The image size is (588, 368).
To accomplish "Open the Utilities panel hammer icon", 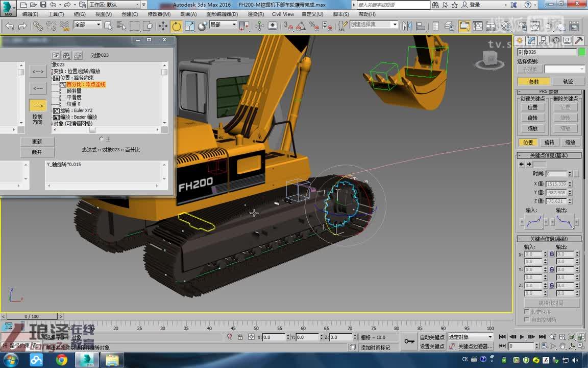I will click(x=578, y=41).
